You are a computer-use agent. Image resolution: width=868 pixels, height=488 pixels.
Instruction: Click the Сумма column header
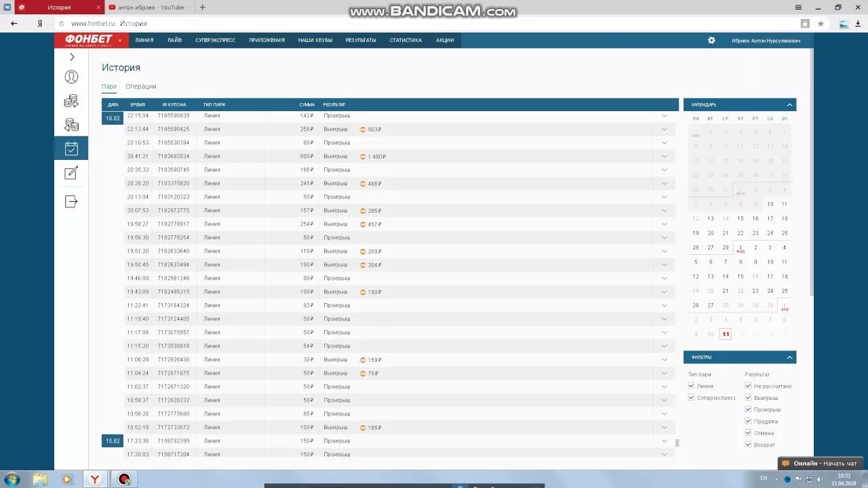click(307, 104)
